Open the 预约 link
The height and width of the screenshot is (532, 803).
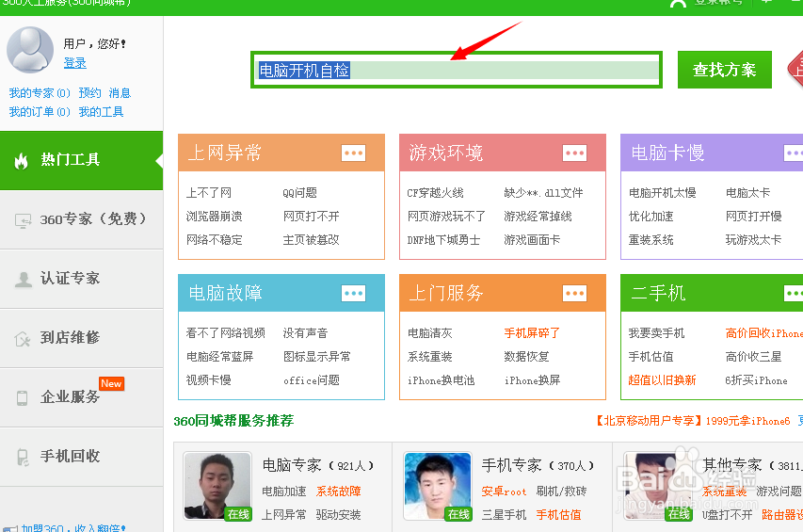pos(89,92)
